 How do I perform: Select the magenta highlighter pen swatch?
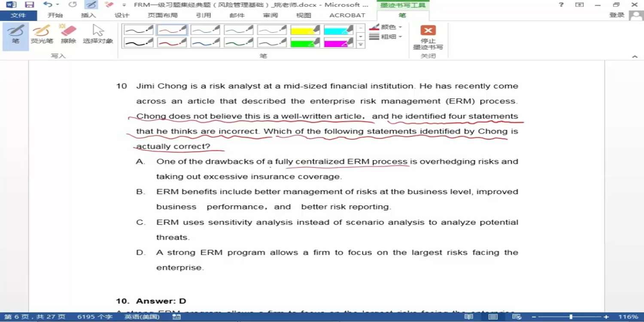pos(339,42)
